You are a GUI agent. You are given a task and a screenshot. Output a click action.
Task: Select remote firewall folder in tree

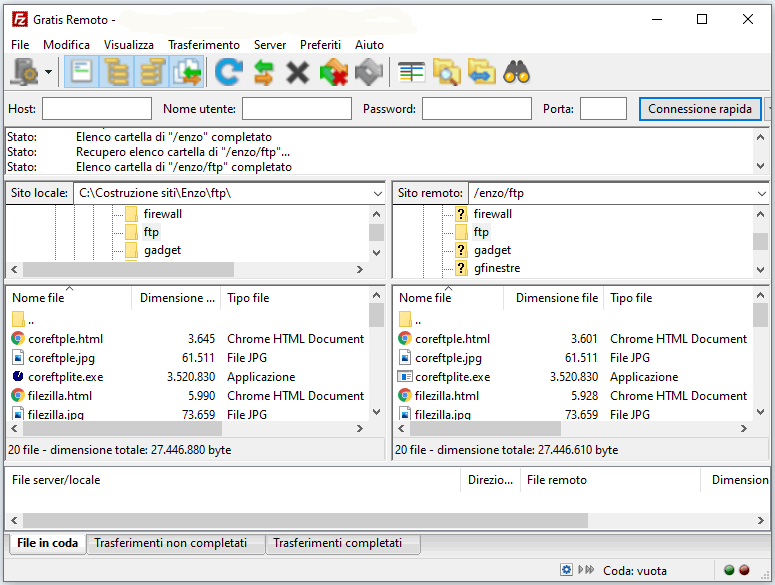tap(492, 214)
